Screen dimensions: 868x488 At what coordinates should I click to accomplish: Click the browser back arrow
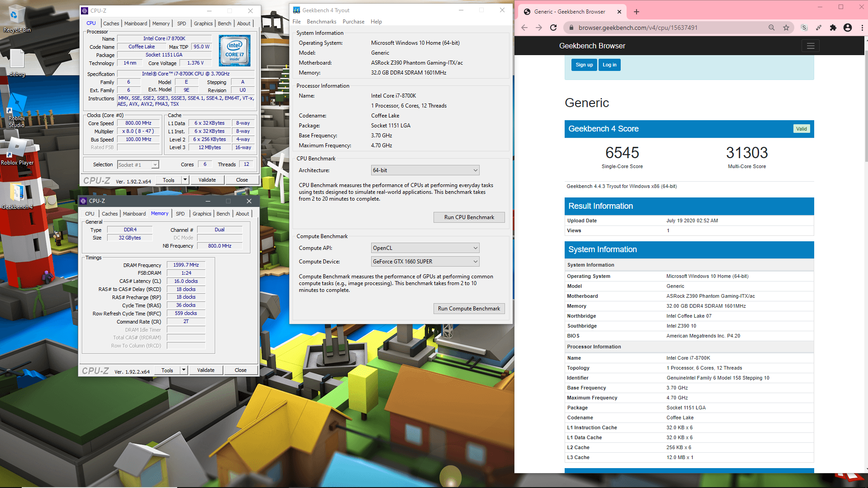524,28
